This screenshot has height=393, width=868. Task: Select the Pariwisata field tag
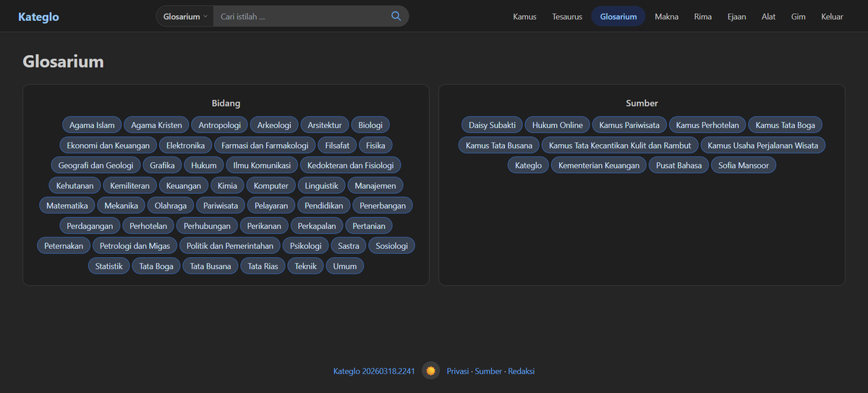[221, 206]
